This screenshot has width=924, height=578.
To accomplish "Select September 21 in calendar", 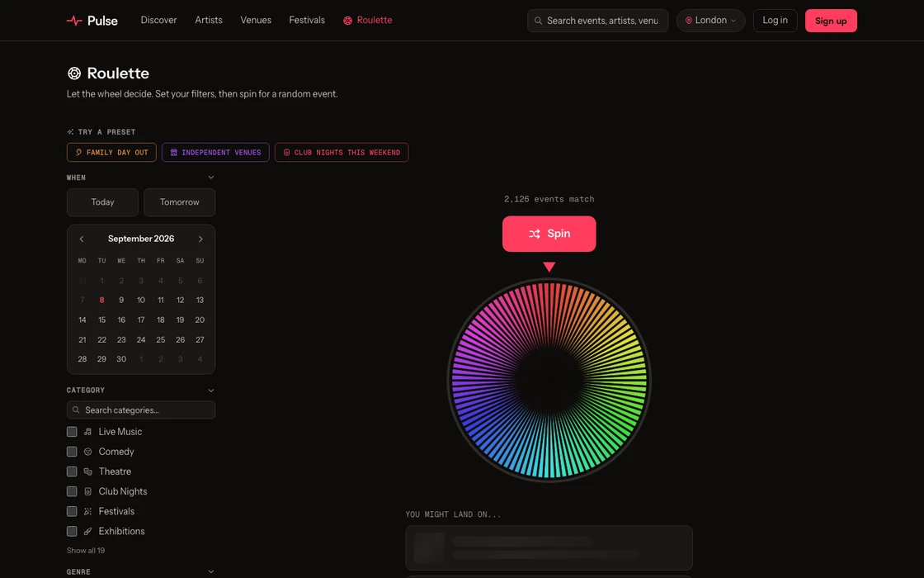I will [x=82, y=339].
